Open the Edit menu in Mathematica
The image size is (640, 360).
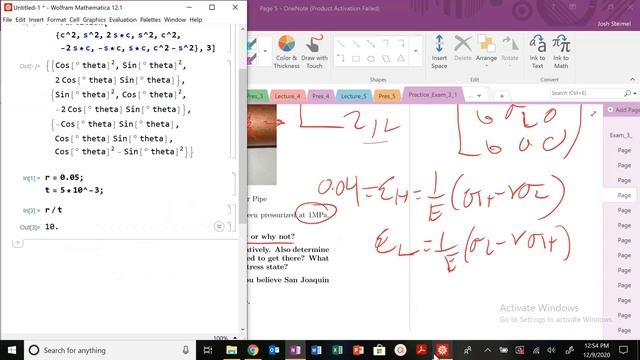point(20,20)
